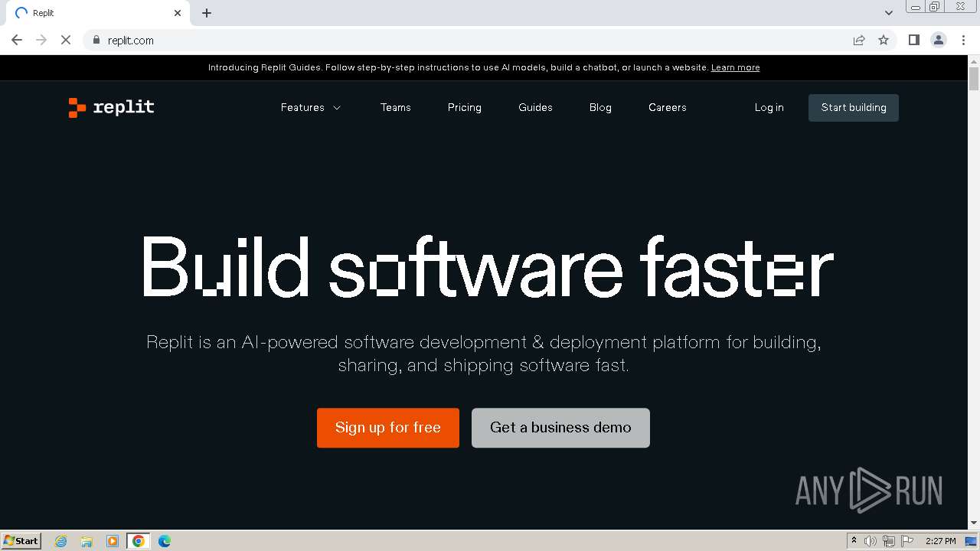Click the taskbar clock 2:27 PM
Image resolution: width=980 pixels, height=551 pixels.
coord(941,541)
